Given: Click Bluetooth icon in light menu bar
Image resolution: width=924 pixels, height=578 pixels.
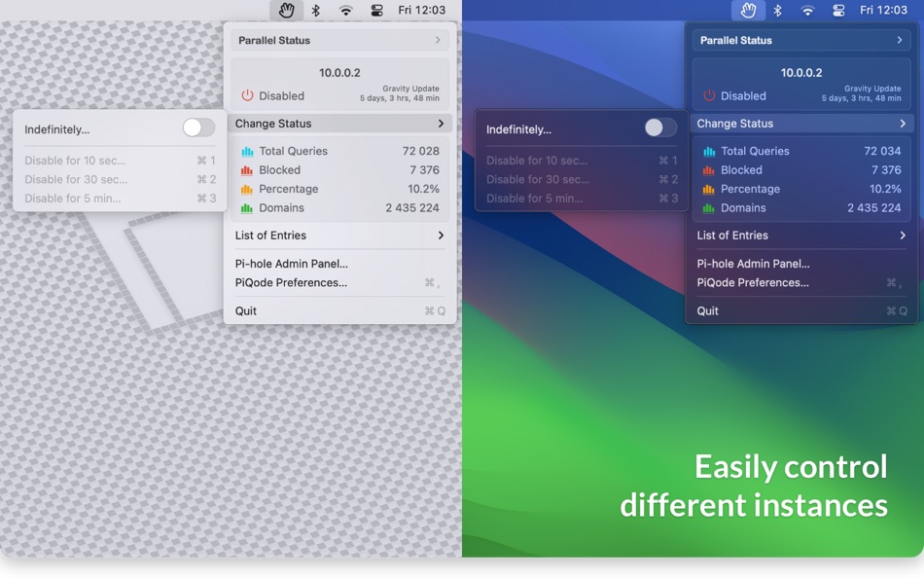Looking at the screenshot, I should pyautogui.click(x=316, y=10).
